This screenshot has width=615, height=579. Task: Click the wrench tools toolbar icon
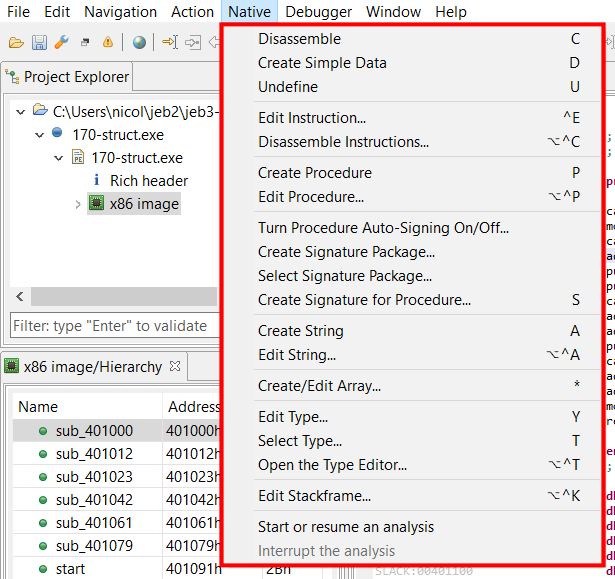point(62,42)
